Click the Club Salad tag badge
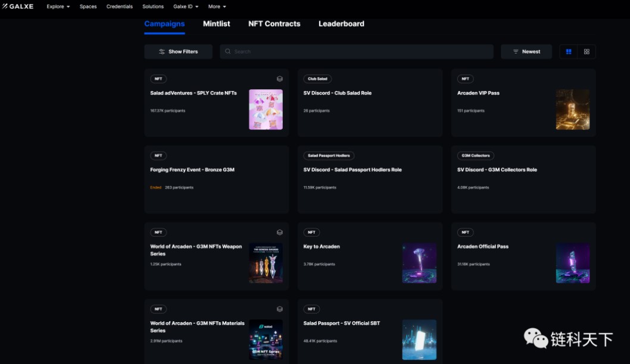630x364 pixels. [x=317, y=79]
